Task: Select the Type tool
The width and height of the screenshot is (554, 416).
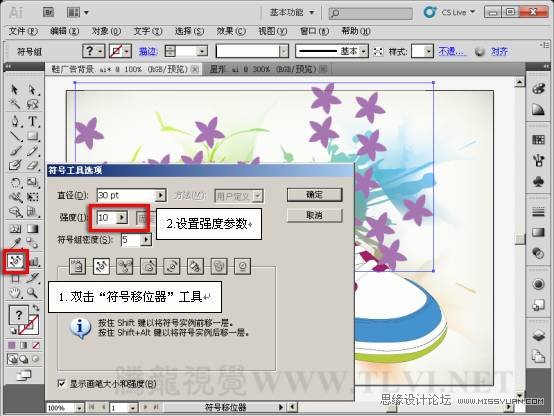Action: (x=32, y=121)
